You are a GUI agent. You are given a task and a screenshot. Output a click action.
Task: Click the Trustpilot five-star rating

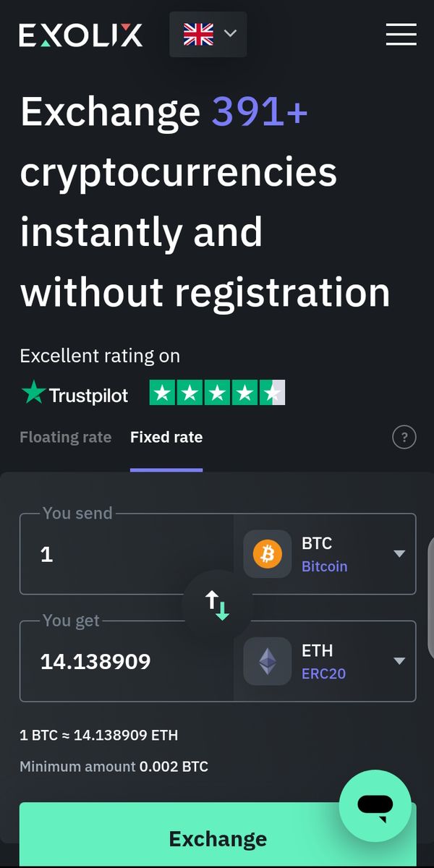pyautogui.click(x=217, y=393)
